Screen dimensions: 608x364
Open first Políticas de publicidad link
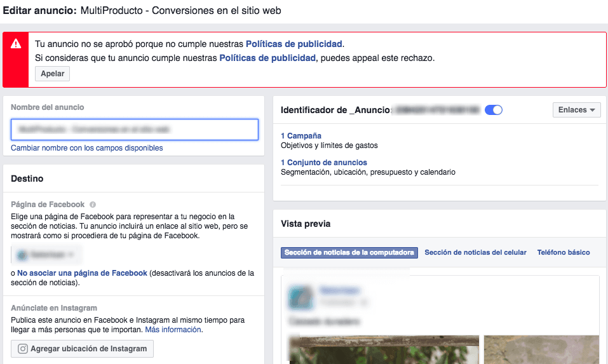(294, 44)
